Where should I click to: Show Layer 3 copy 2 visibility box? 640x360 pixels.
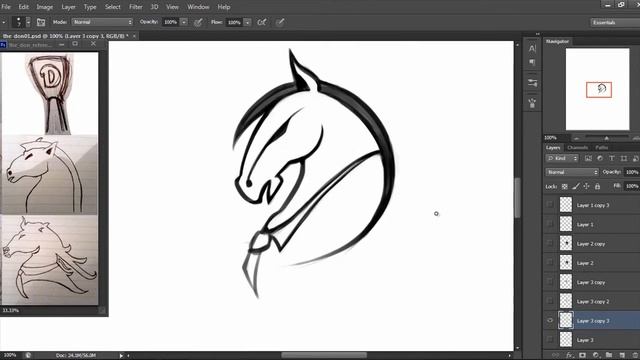(550, 301)
